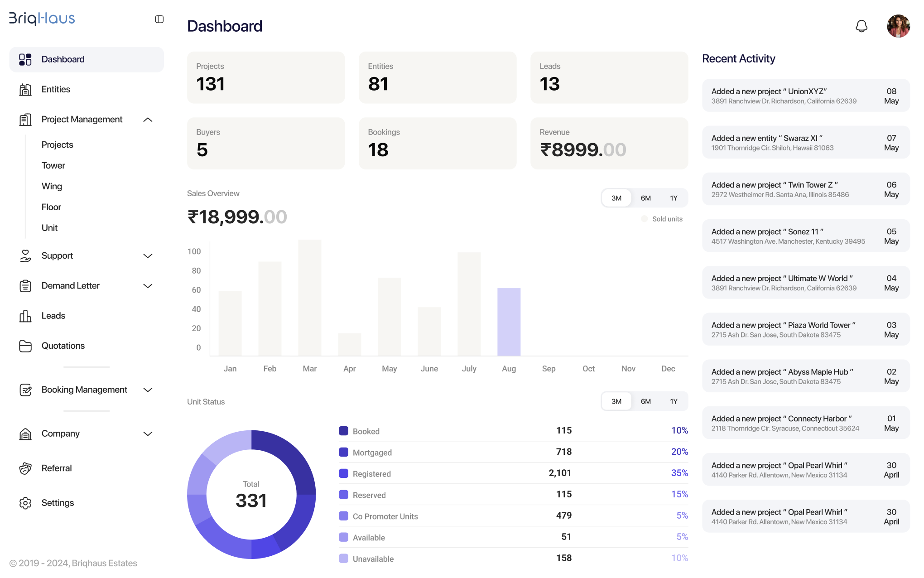Open Settings gear icon
The image size is (924, 578).
tap(25, 503)
